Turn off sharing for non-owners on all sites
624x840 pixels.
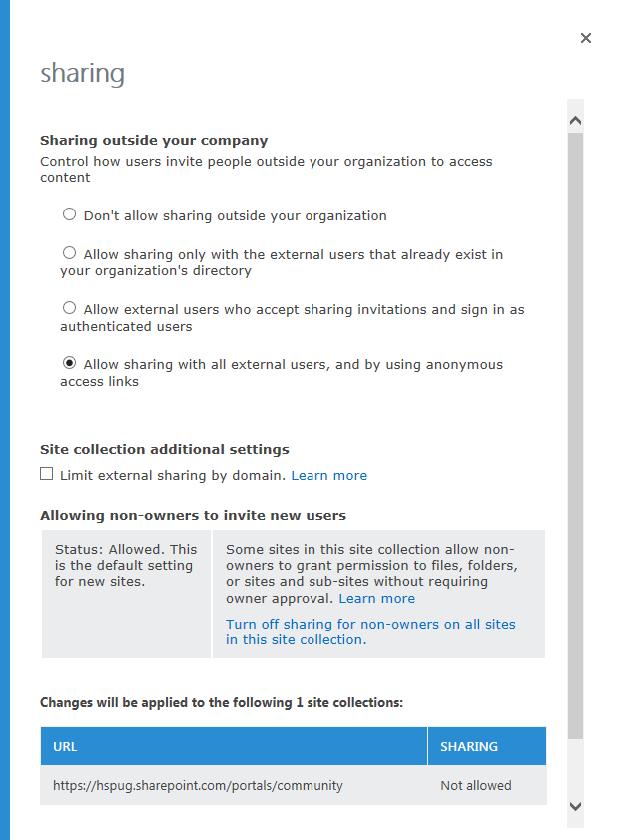tap(370, 632)
